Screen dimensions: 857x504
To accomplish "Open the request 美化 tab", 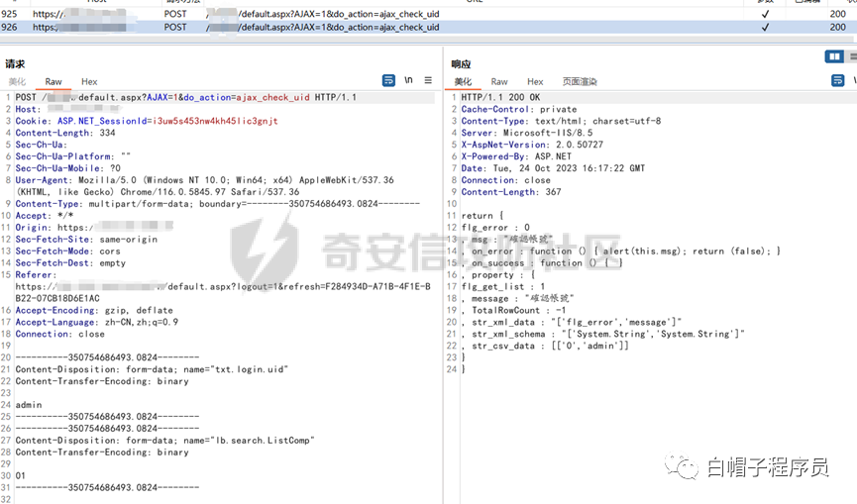I will (x=17, y=81).
